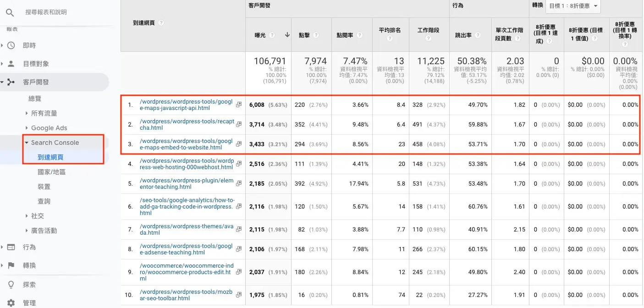Open the Behavior (行為) report icon
This screenshot has width=644, height=308.
(11, 247)
